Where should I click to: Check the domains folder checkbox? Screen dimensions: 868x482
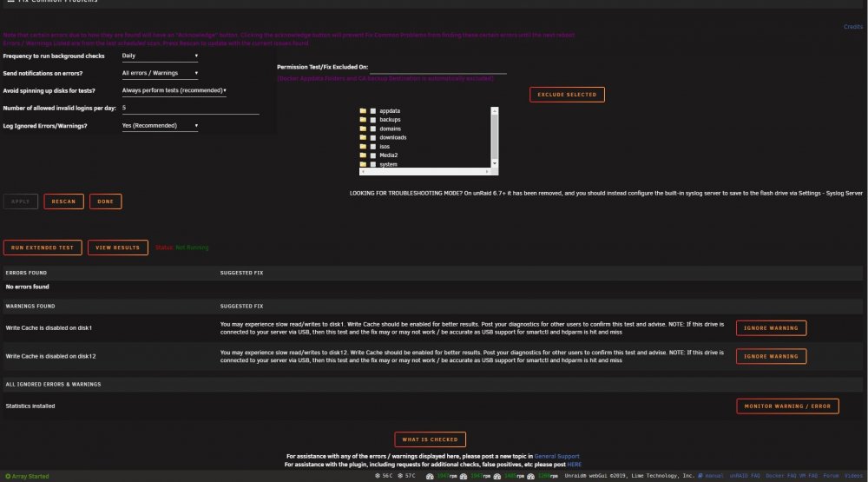click(x=373, y=129)
